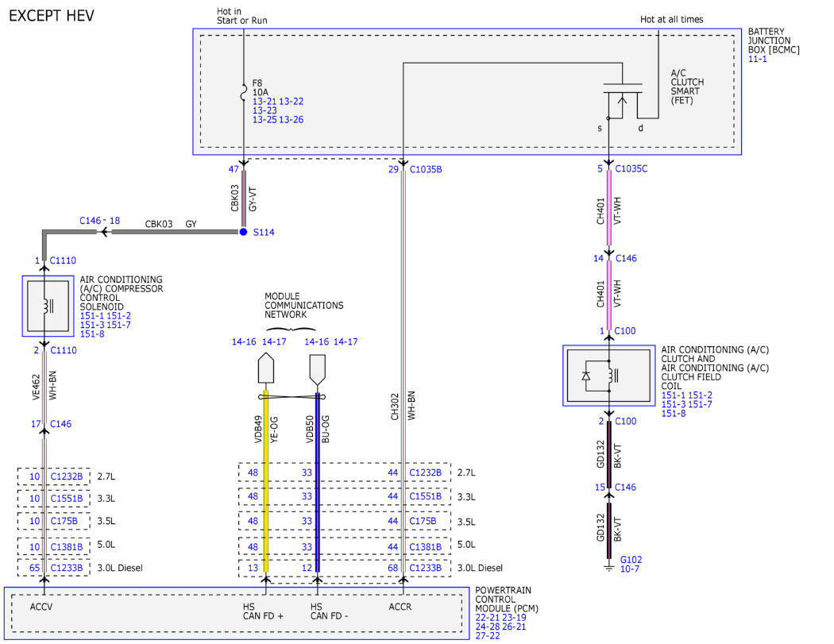Image resolution: width=834 pixels, height=644 pixels.
Task: Select the A/C Clutch Smart FET transistor symbol
Action: pyautogui.click(x=622, y=100)
